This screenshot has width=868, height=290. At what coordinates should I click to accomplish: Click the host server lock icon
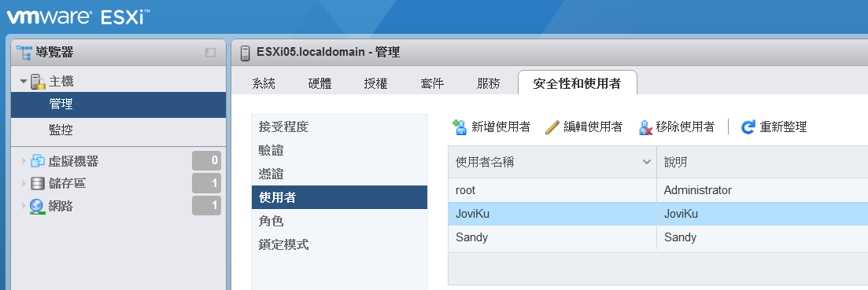(x=38, y=82)
